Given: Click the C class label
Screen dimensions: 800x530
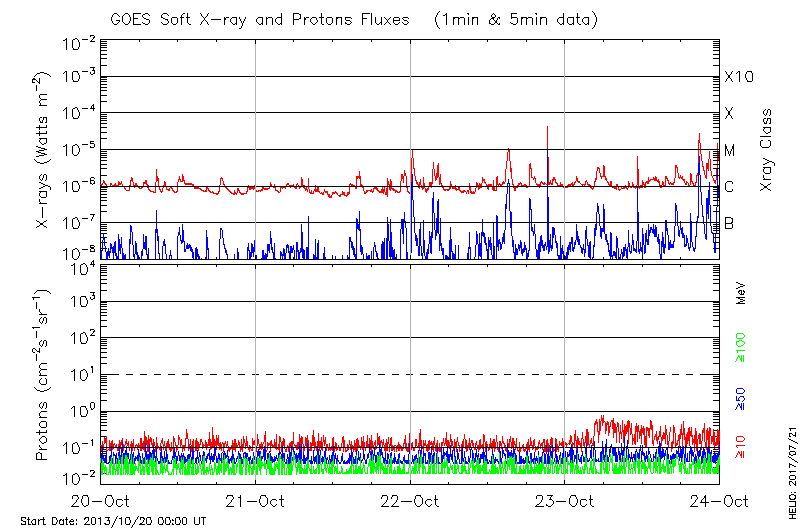Looking at the screenshot, I should tap(729, 187).
